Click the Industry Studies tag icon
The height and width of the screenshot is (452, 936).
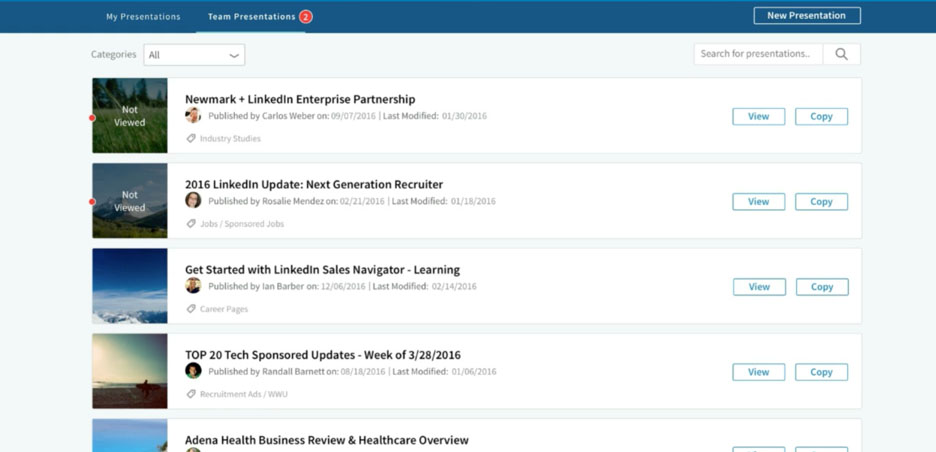[191, 139]
